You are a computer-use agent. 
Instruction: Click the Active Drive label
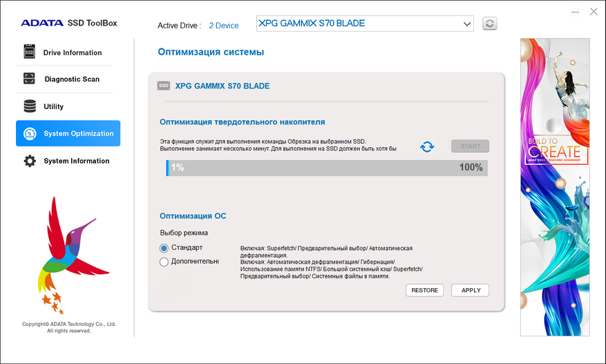(180, 26)
